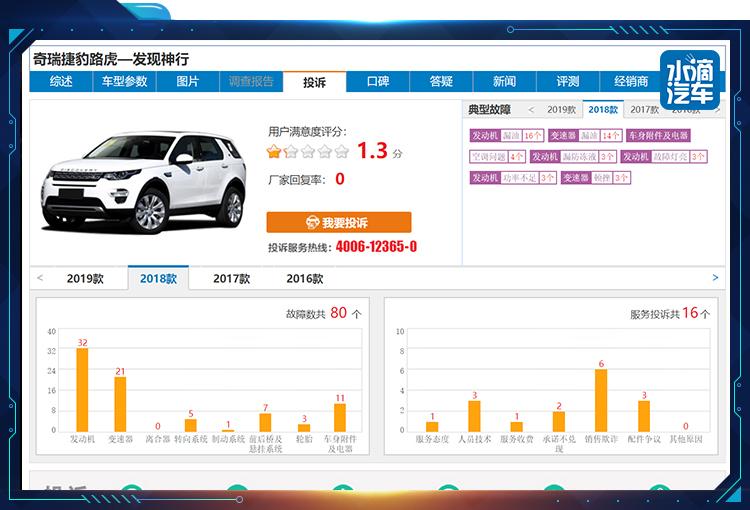Click the left arrow before 2019款 year tabs

[x=40, y=277]
